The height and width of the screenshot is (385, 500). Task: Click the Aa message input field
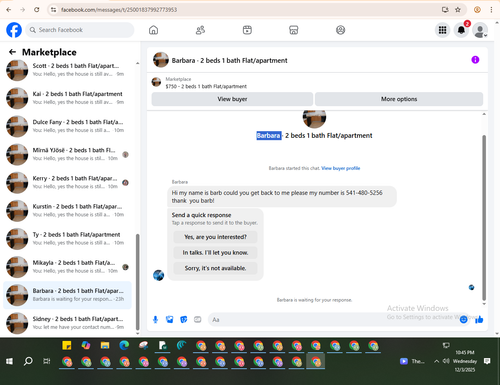[x=333, y=320]
